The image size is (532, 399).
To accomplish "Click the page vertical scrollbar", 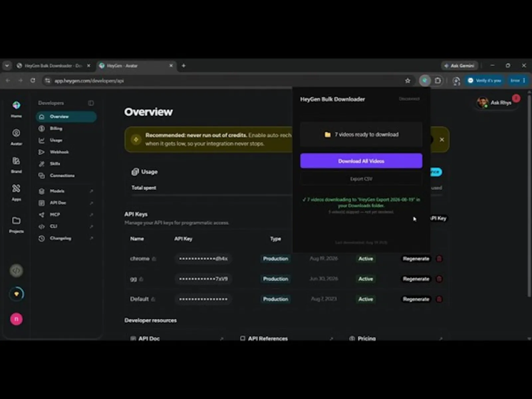I will [x=529, y=196].
